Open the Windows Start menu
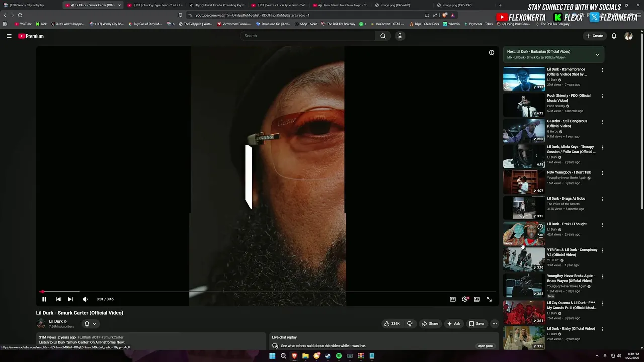 (272, 356)
